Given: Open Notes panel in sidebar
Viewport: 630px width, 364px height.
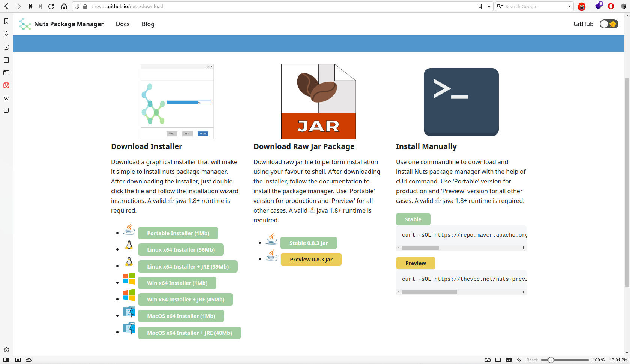Looking at the screenshot, I should pyautogui.click(x=6, y=60).
